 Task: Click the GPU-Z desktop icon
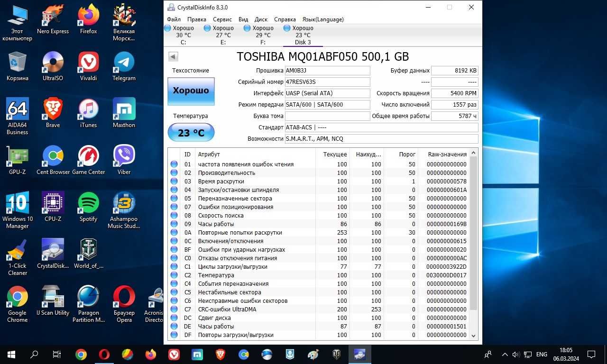coord(18,160)
